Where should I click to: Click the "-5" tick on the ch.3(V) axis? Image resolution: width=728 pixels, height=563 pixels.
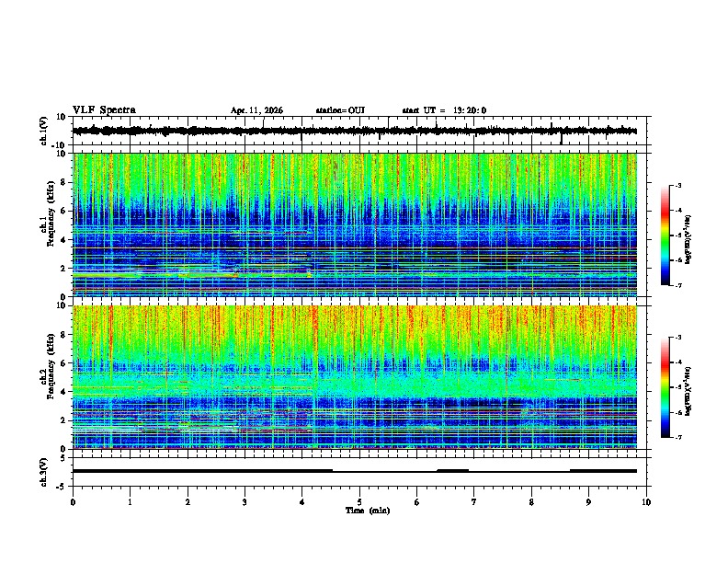click(x=62, y=487)
